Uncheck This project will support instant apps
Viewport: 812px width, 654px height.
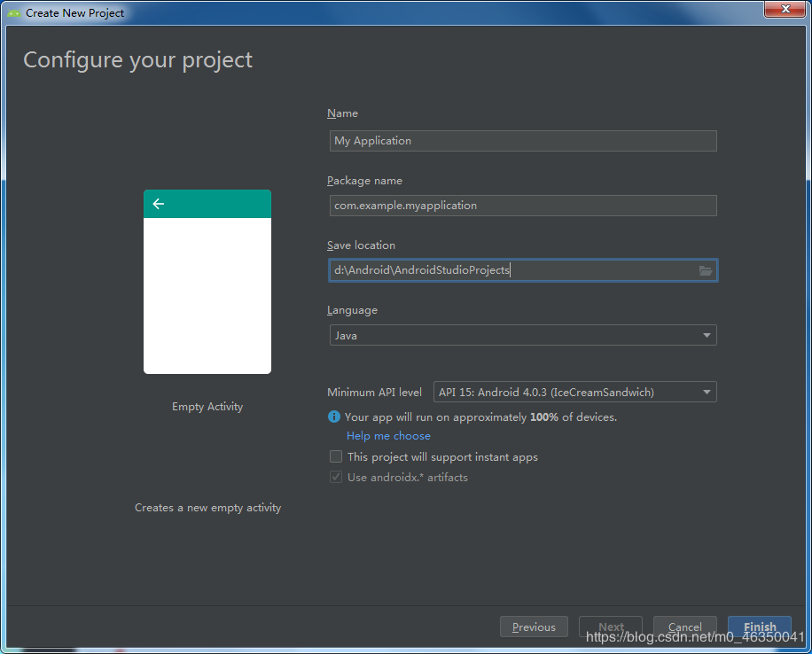pyautogui.click(x=336, y=455)
